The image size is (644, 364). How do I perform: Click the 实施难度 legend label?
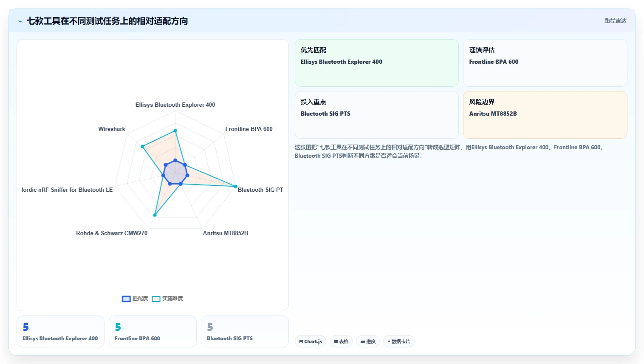click(172, 299)
